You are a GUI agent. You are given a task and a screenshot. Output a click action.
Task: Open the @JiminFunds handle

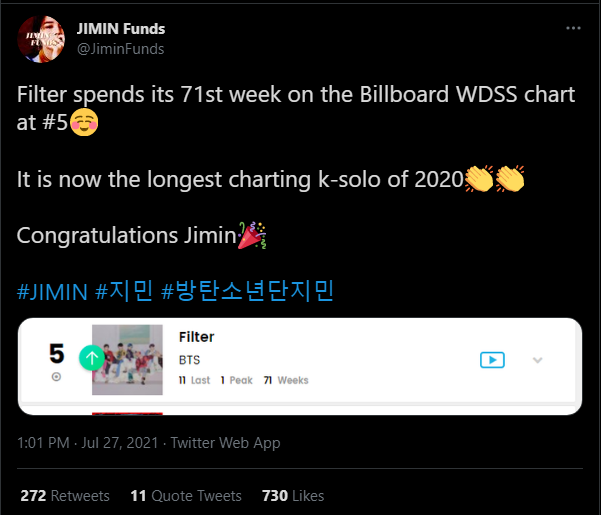tap(121, 49)
